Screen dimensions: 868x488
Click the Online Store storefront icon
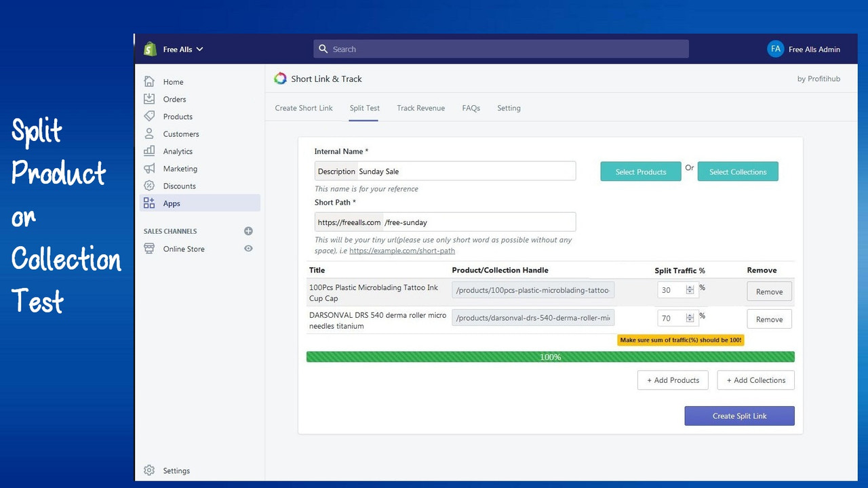tap(149, 249)
